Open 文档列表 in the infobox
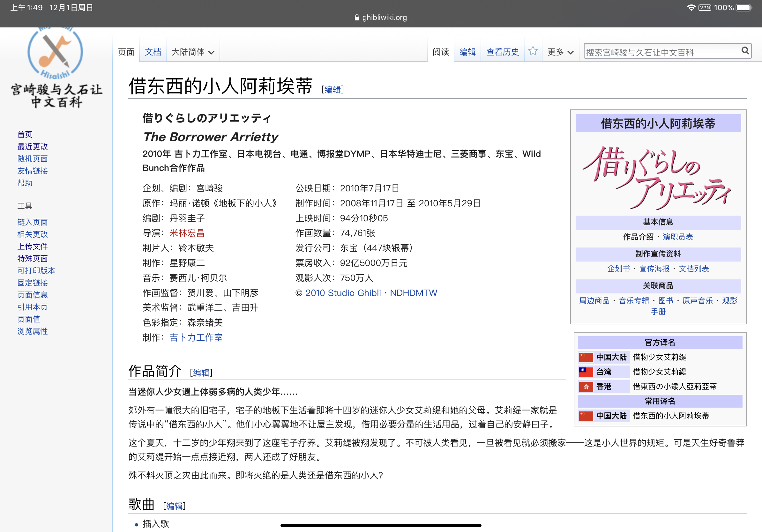Screen dimensions: 762x532 tap(694, 269)
